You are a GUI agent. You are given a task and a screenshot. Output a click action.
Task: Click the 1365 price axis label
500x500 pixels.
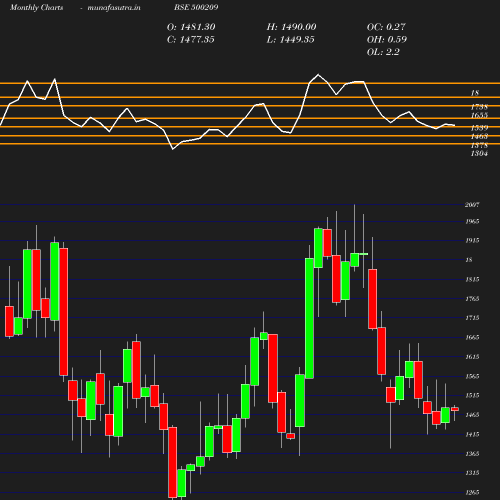click(x=472, y=454)
